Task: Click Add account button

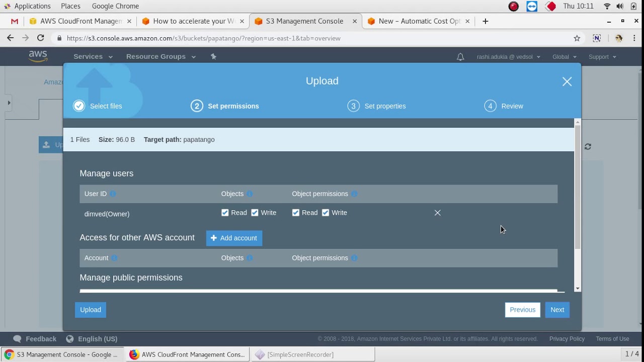Action: pos(234,238)
